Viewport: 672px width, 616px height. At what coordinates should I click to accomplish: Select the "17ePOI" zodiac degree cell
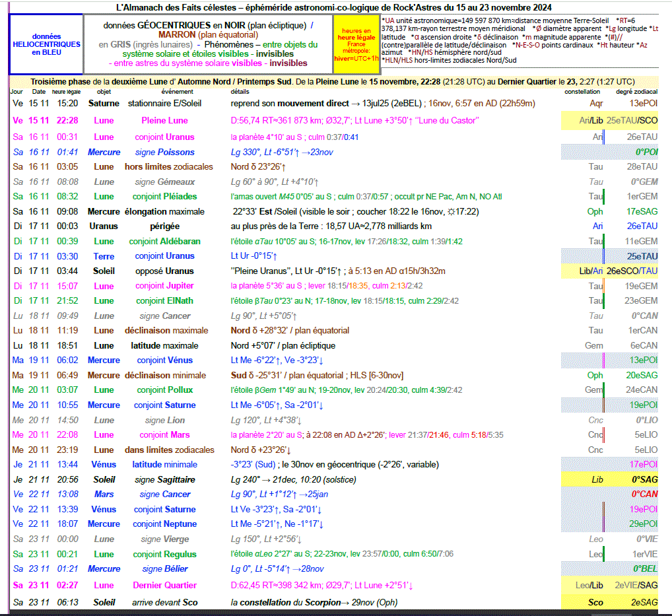644,465
